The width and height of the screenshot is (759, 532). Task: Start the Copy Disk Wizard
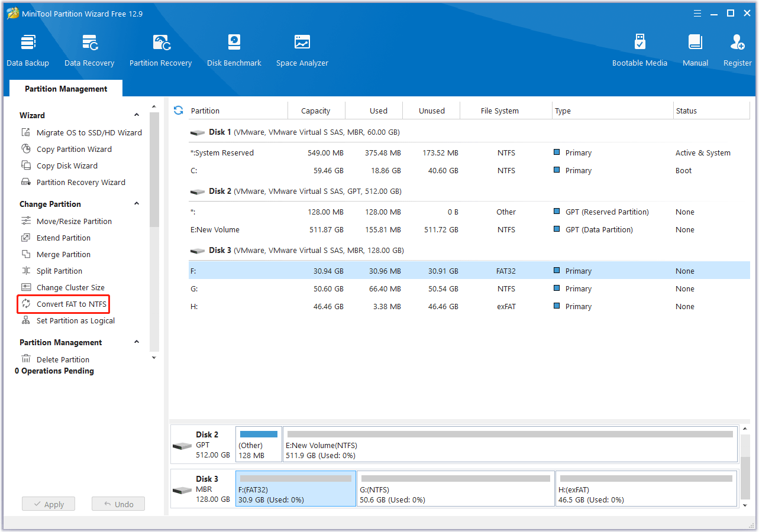[x=59, y=166]
